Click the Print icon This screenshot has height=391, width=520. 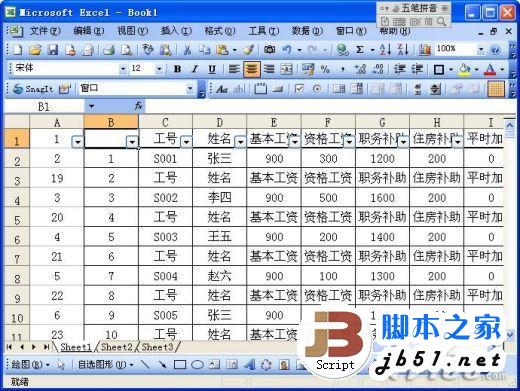point(109,50)
